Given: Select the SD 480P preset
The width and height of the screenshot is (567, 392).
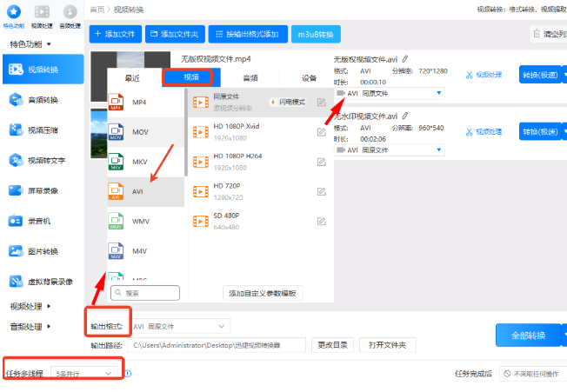Looking at the screenshot, I should click(x=260, y=221).
